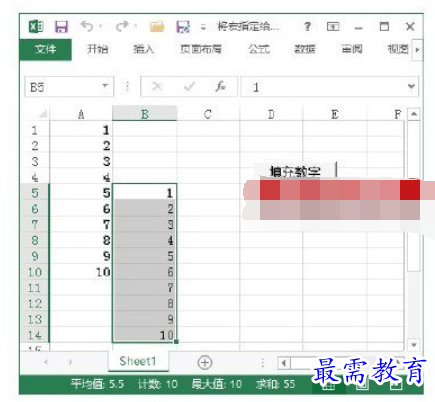Image resolution: width=435 pixels, height=402 pixels.
Task: Click the Select All corner triangle
Action: [43, 114]
